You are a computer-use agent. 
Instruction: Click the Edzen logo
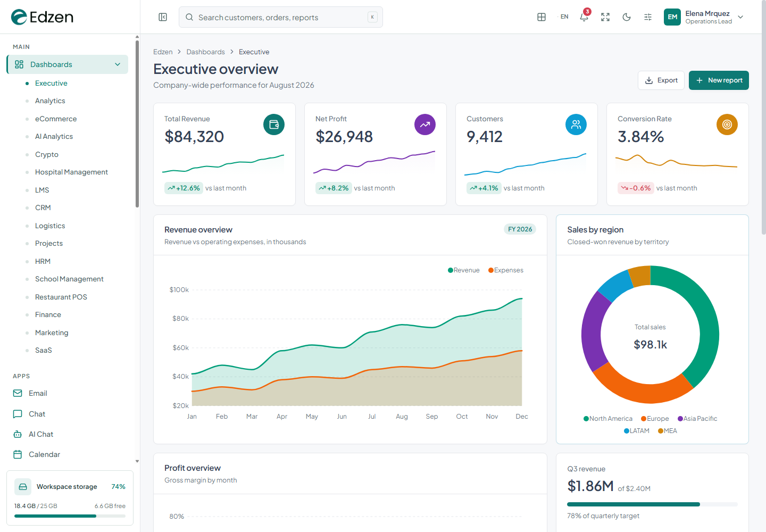(x=42, y=17)
